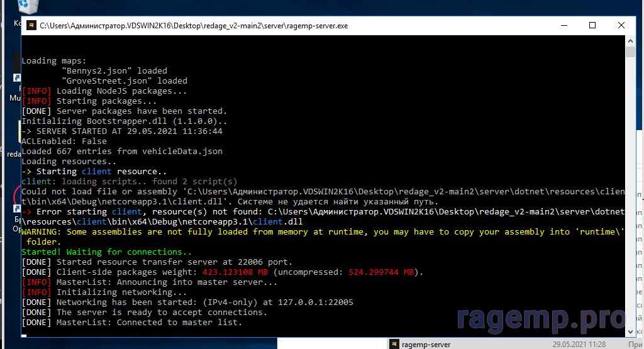
Task: Click the RAGE MP icon in the title bar
Action: click(x=31, y=26)
